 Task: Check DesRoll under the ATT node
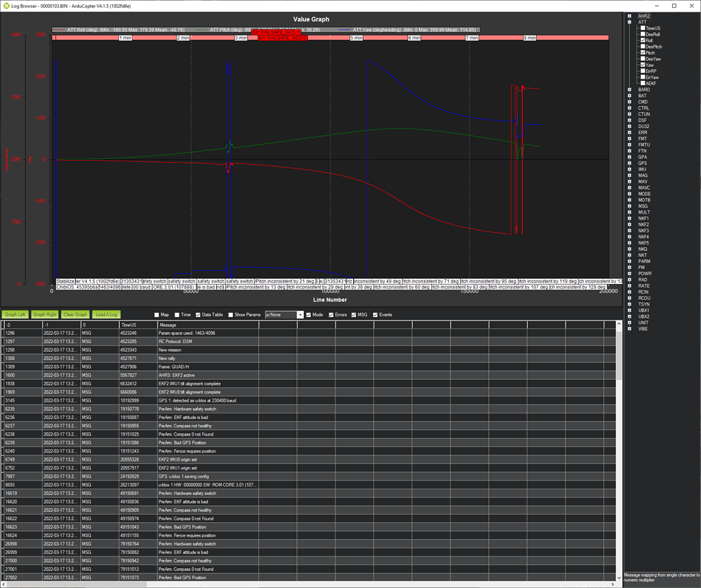643,34
